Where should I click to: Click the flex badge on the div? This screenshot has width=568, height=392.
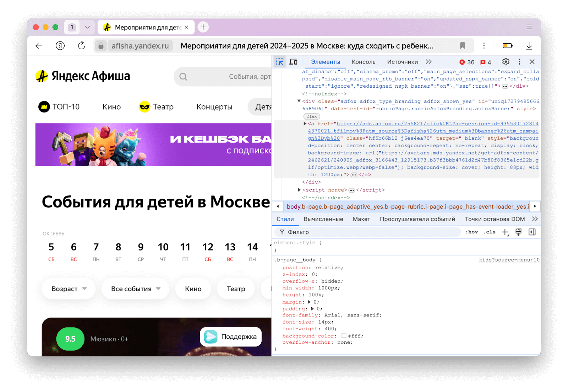pyautogui.click(x=312, y=116)
